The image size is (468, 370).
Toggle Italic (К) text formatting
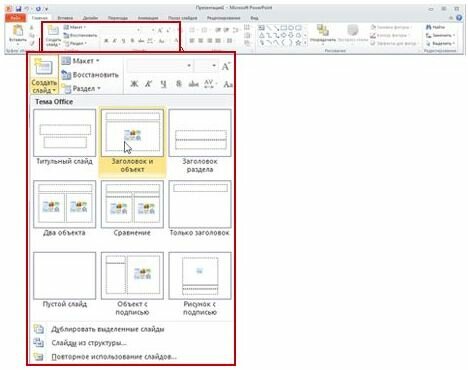tap(148, 84)
